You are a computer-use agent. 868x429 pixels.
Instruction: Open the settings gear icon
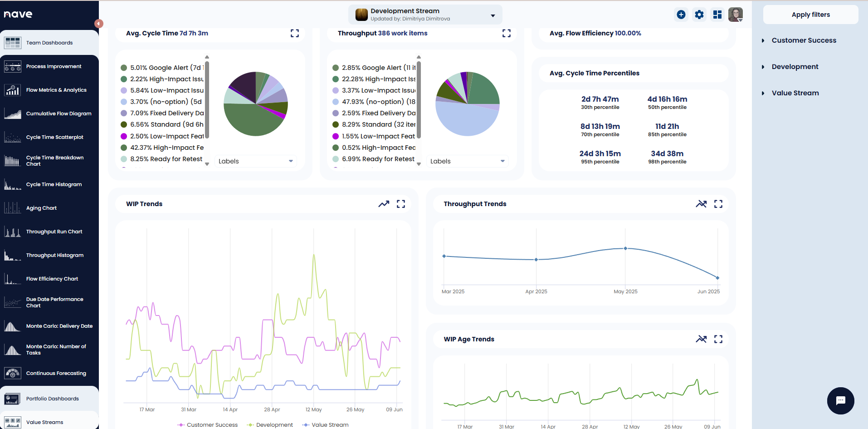click(699, 15)
